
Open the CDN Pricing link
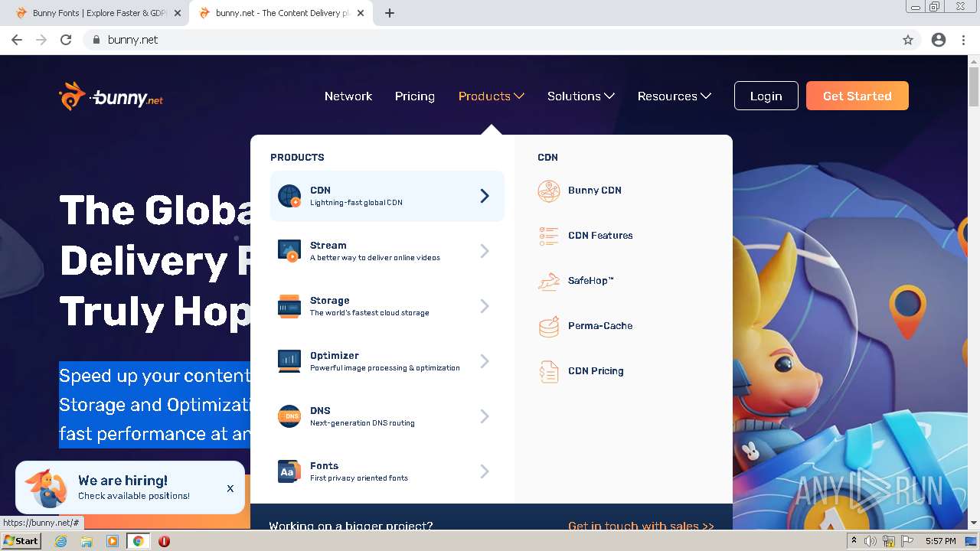click(596, 371)
